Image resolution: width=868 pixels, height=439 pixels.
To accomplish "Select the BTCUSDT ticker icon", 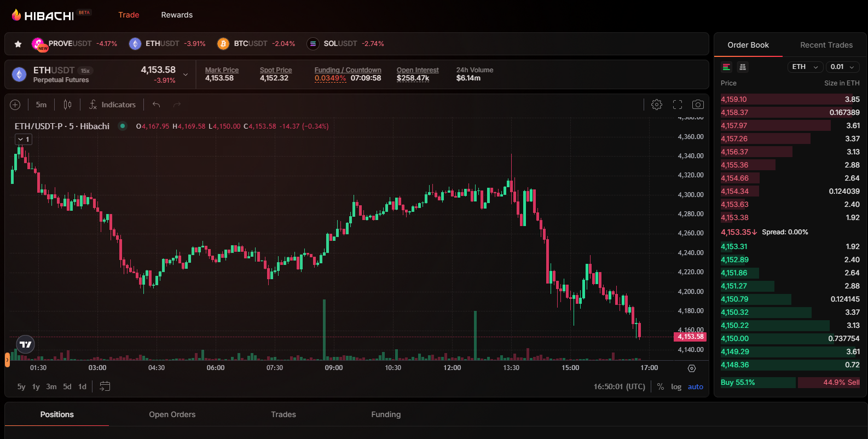I will tap(223, 44).
